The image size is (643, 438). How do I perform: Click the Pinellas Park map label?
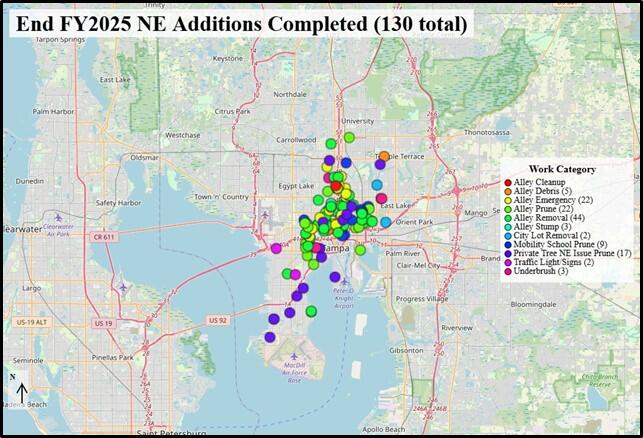pos(113,358)
